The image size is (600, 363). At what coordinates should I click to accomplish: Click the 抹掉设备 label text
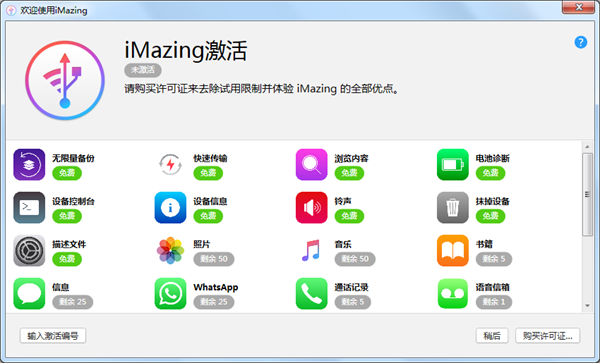click(492, 202)
